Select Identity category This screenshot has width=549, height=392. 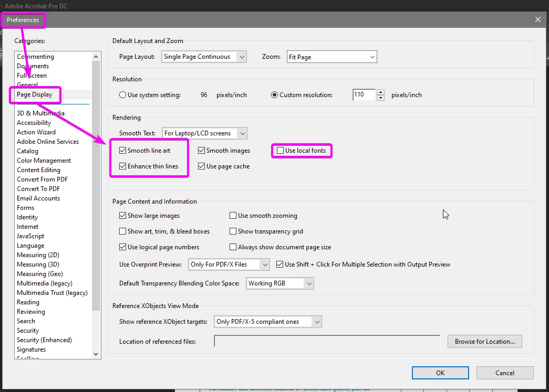pyautogui.click(x=27, y=217)
